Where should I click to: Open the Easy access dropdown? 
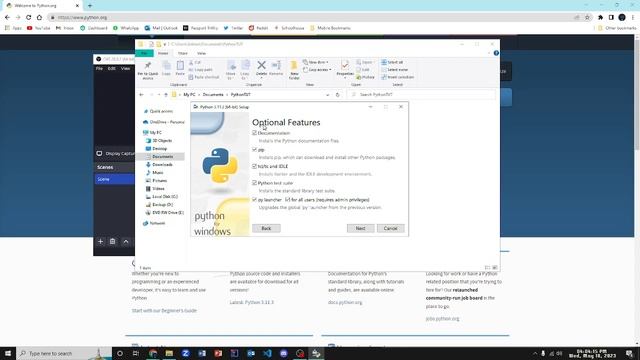coord(318,70)
